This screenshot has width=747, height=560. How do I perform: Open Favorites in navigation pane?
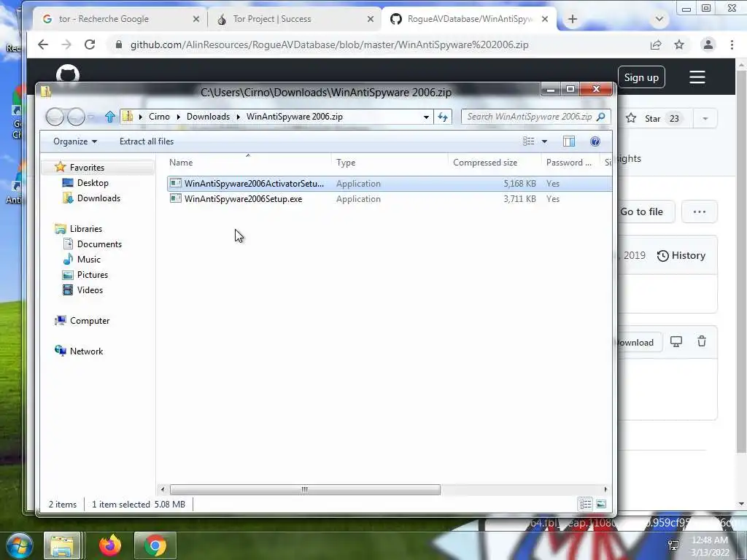pos(87,168)
